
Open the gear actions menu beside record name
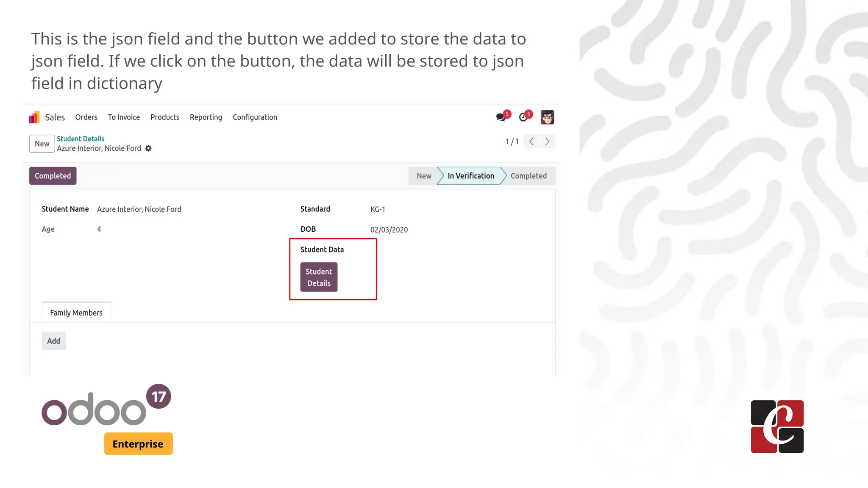(x=148, y=148)
